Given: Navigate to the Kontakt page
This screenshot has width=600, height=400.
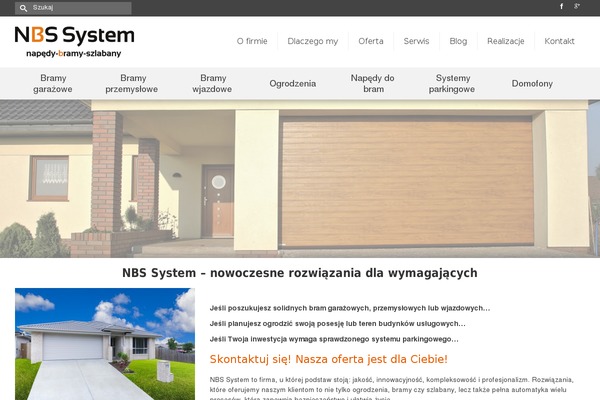Looking at the screenshot, I should 559,41.
